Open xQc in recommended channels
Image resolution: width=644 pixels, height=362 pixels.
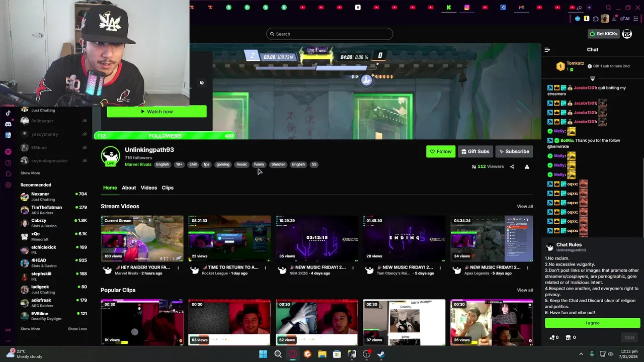coord(53,236)
